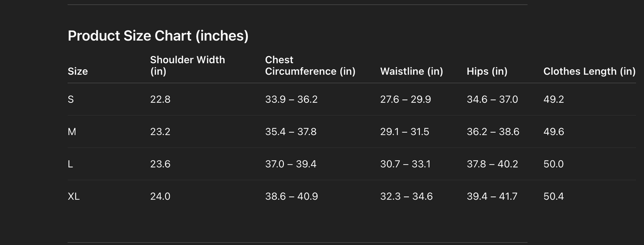Click shoulder width value 22.8
Viewport: 644px width, 245px height.
160,99
